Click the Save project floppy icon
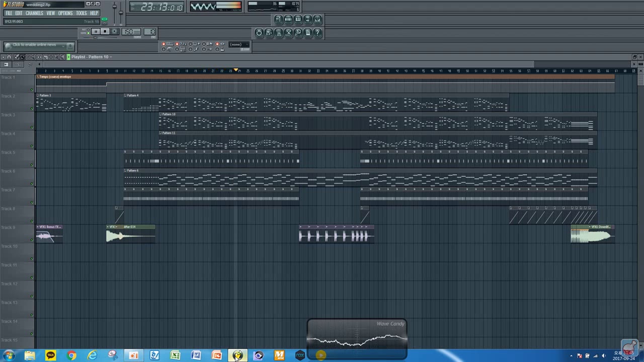Image resolution: width=644 pixels, height=362 pixels. click(x=279, y=33)
